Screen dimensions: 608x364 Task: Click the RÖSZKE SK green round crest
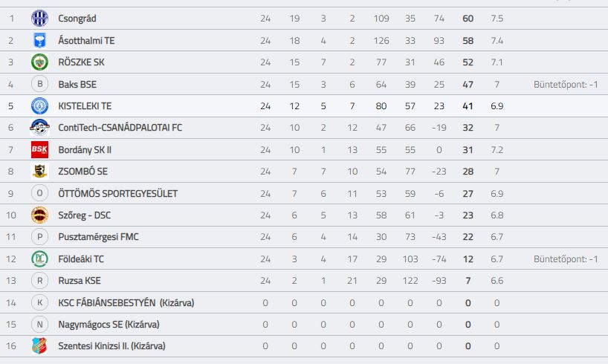tap(39, 62)
